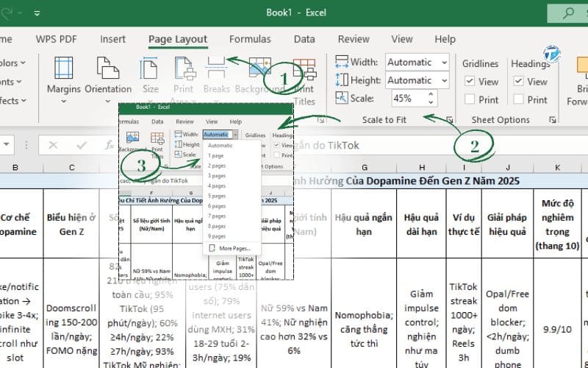Click the 'Giải pháp hiệu quả' header cell
588x368 pixels.
[507, 224]
